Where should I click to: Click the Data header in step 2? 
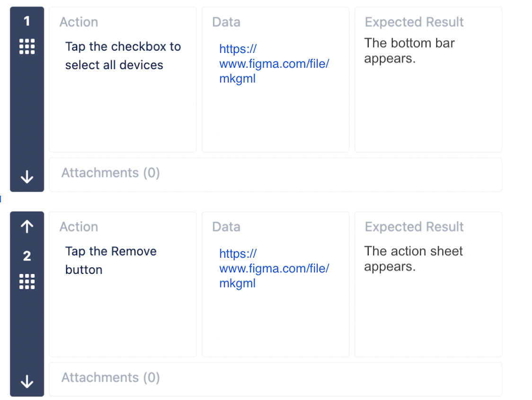click(226, 227)
